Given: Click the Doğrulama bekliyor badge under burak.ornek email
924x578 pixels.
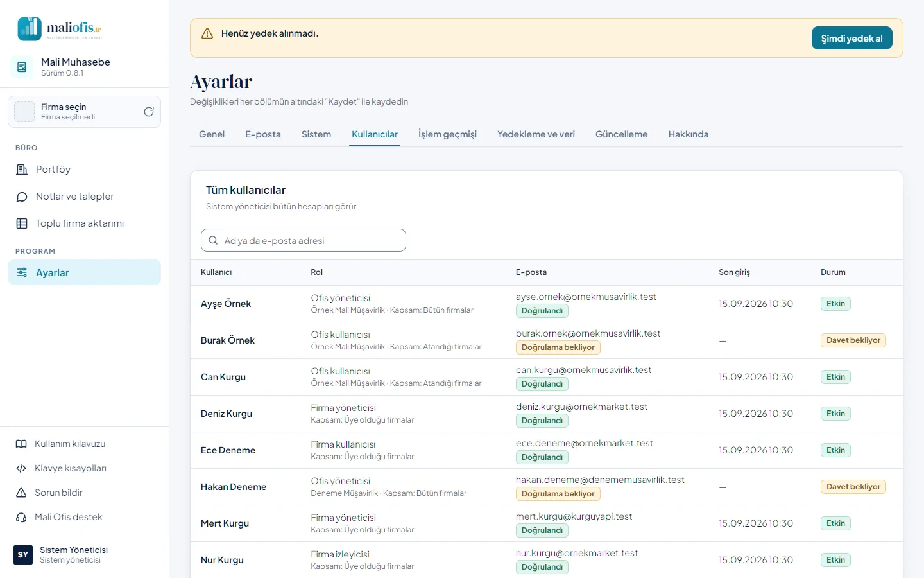Looking at the screenshot, I should point(558,347).
